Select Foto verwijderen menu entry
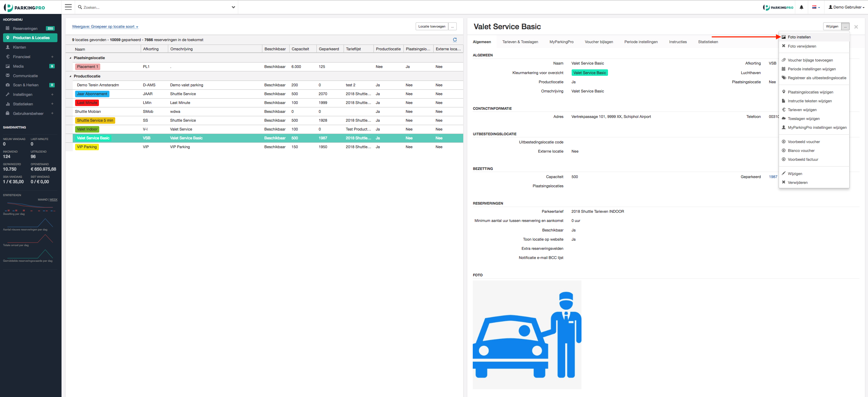Viewport: 868px width, 397px height. (802, 46)
